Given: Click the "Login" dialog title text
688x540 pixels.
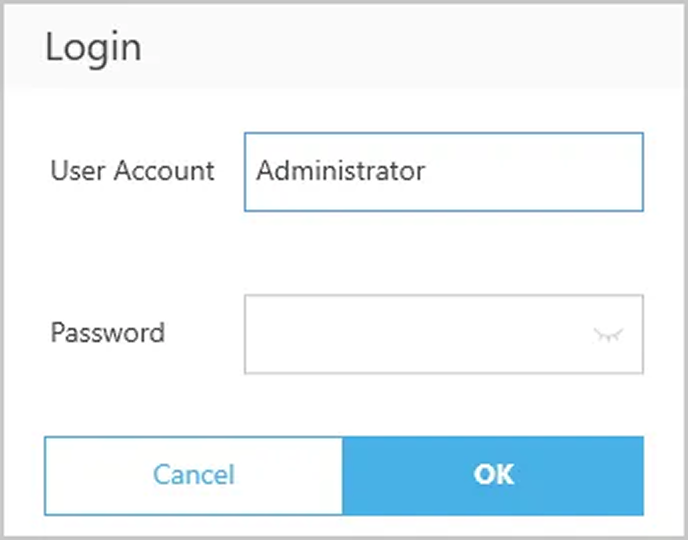Looking at the screenshot, I should pyautogui.click(x=93, y=47).
